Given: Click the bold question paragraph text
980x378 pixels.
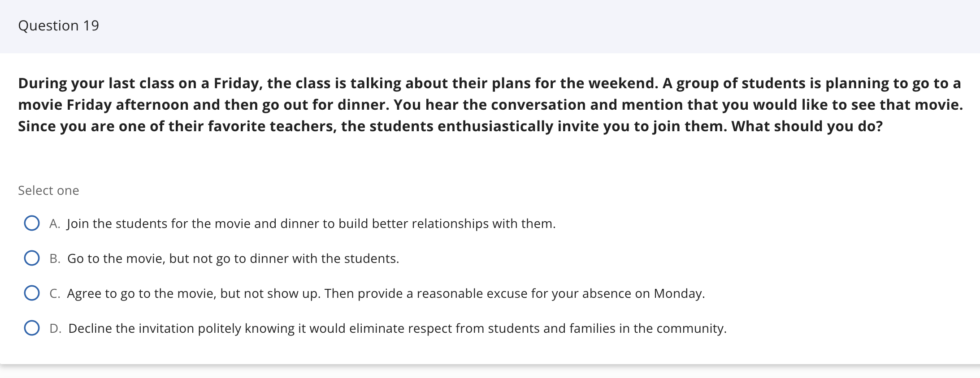Looking at the screenshot, I should click(x=489, y=104).
